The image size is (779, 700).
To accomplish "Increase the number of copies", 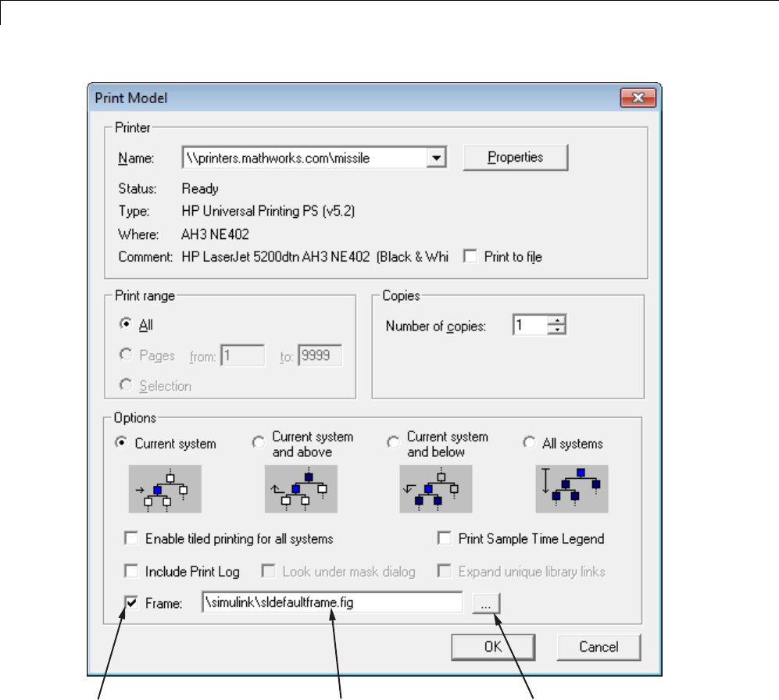I will 557,320.
